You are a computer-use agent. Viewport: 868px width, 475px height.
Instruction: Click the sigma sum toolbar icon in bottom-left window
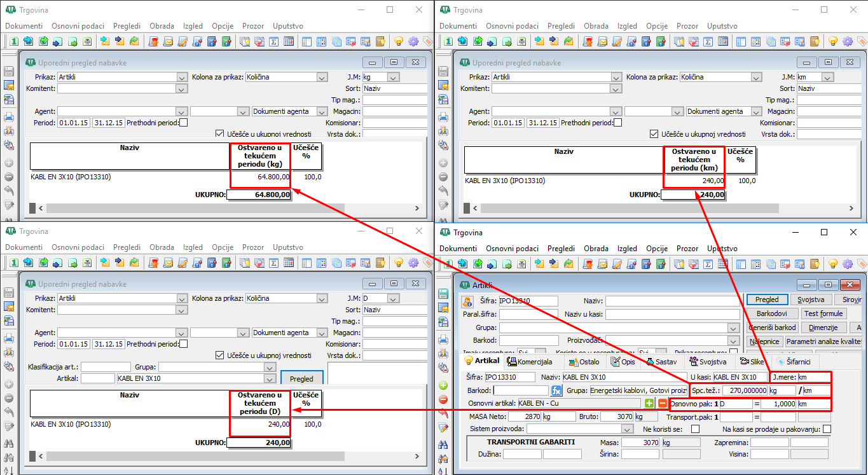[274, 262]
